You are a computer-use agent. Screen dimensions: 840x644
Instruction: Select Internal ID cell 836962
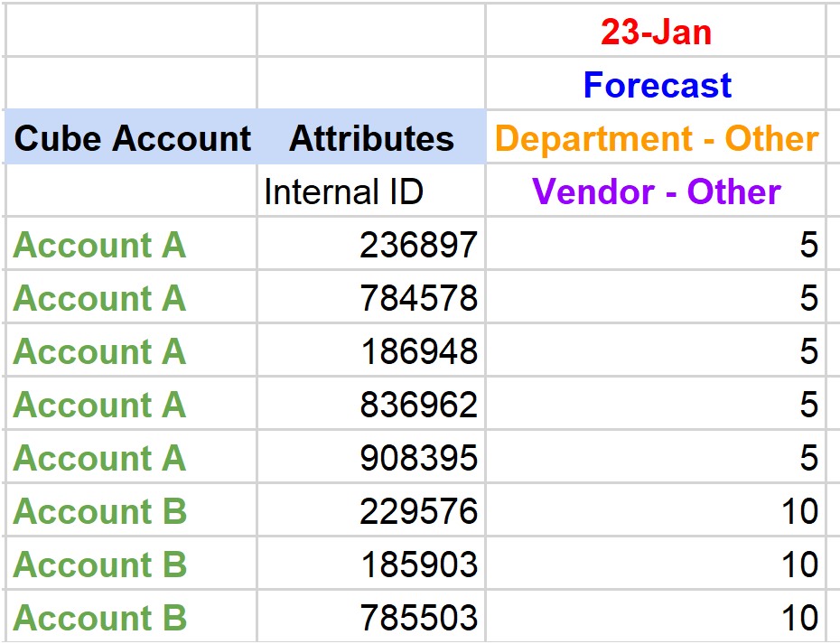371,404
